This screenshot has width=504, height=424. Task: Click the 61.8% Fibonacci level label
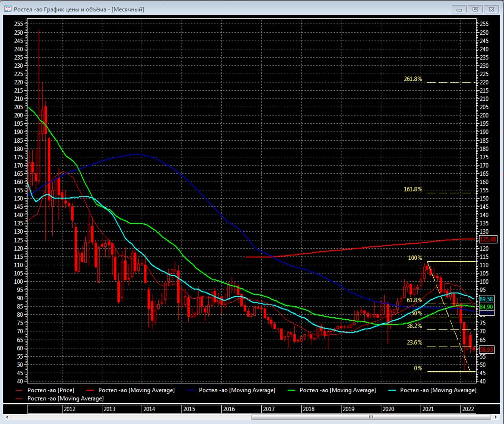tap(414, 300)
